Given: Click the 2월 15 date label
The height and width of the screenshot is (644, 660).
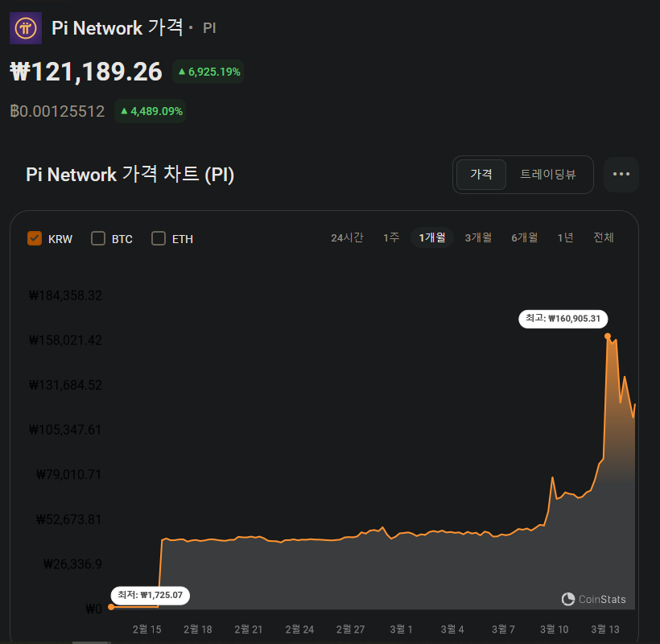Looking at the screenshot, I should pyautogui.click(x=147, y=630).
